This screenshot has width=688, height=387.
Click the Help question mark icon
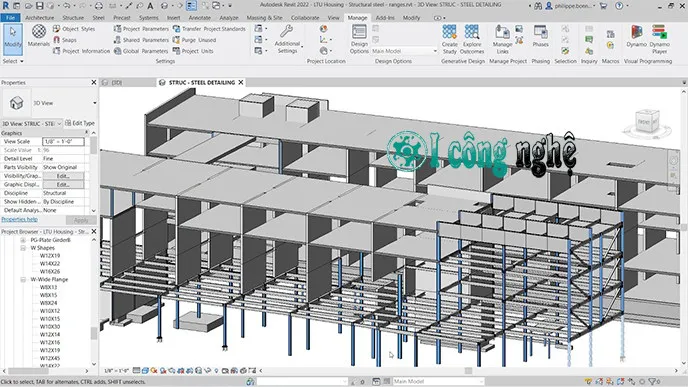(619, 6)
